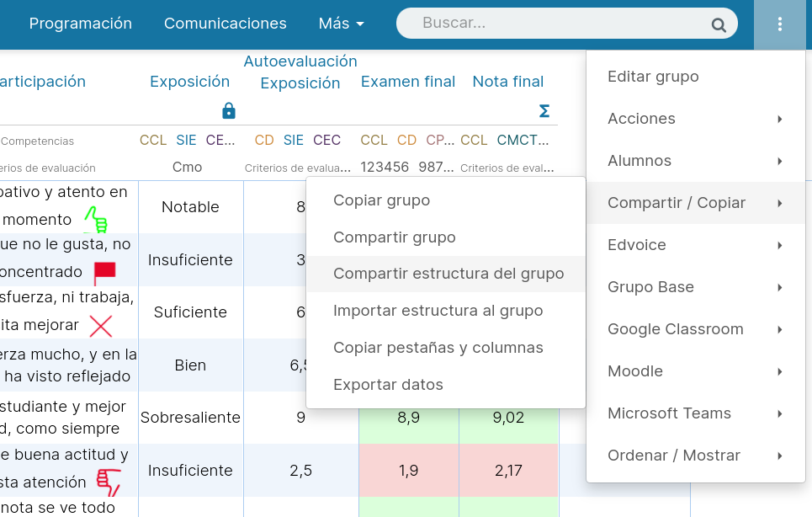Choose Exportar datos
The image size is (812, 517).
coord(446,385)
